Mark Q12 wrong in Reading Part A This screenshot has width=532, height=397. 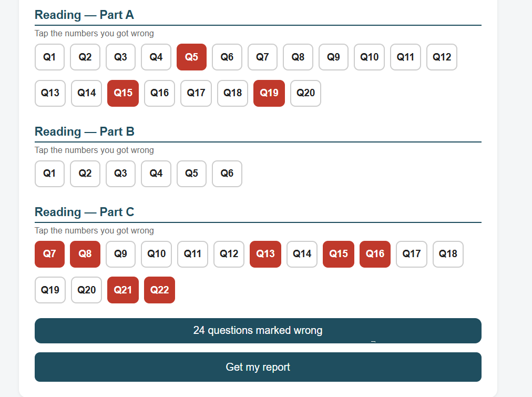click(x=442, y=57)
